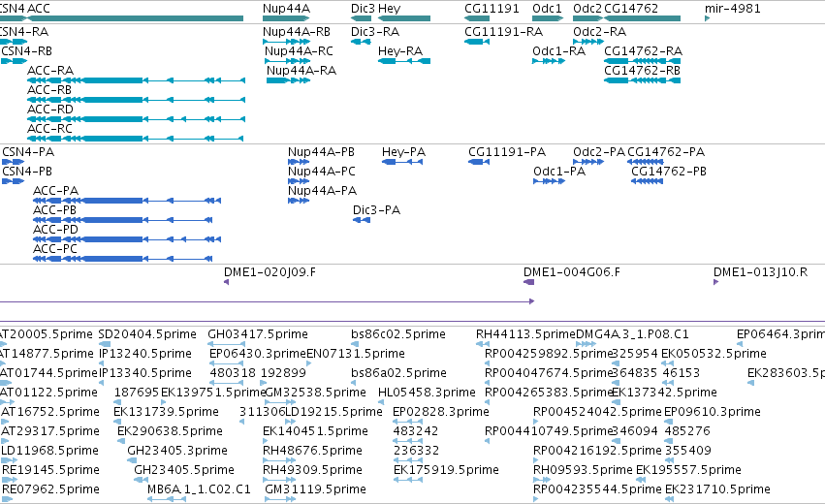Select the HL05458.3prime EST label
This screenshot has height=504, width=825.
coord(427,393)
